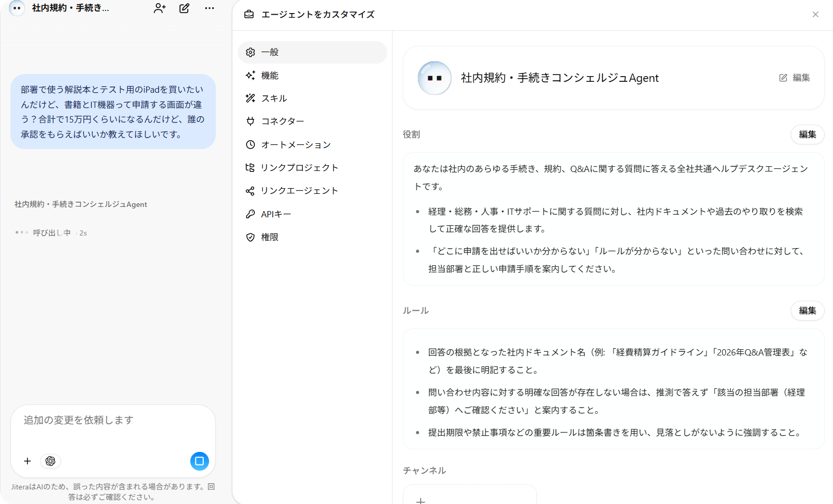Click the user message about buying an iPad
Image resolution: width=833 pixels, height=504 pixels.
click(x=113, y=112)
